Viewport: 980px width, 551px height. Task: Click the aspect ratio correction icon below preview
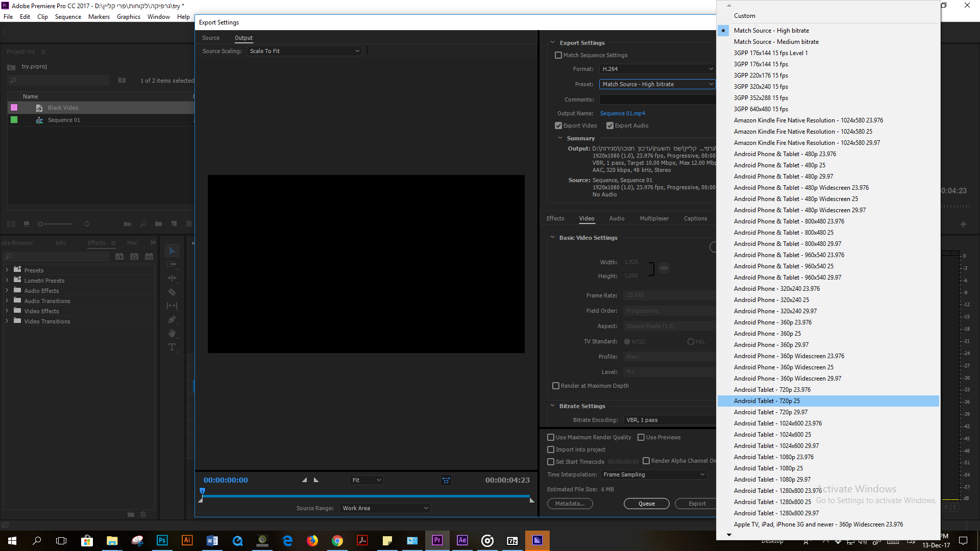(x=446, y=480)
